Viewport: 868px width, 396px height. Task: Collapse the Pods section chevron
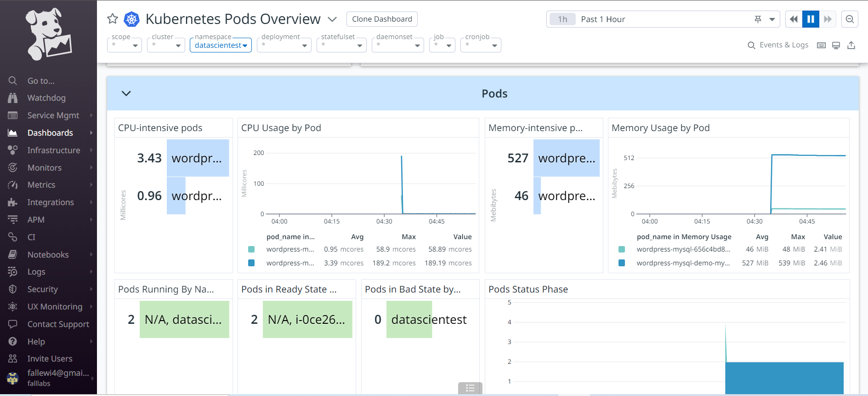(x=126, y=93)
